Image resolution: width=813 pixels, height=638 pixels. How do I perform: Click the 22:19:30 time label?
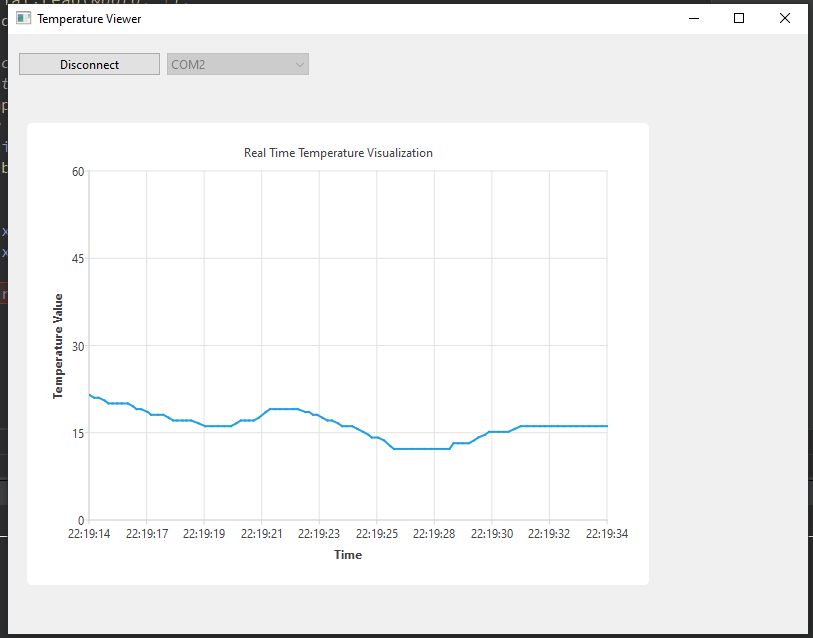492,534
